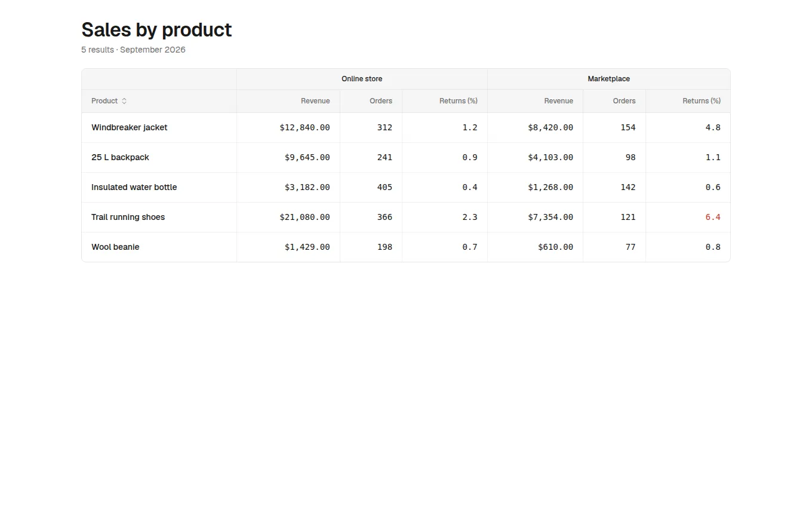Screen dimensions: 812x508
Task: Click the 241 orders cell
Action: tap(371, 157)
